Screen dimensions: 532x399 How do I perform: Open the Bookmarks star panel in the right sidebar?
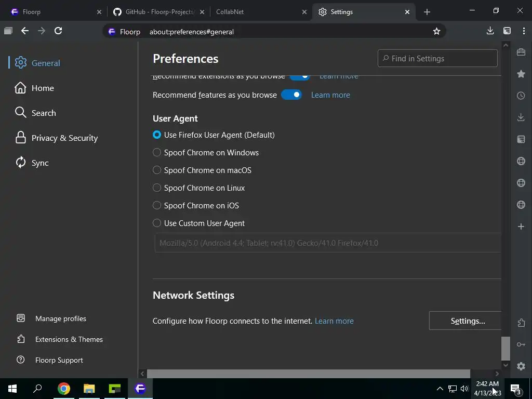[521, 74]
